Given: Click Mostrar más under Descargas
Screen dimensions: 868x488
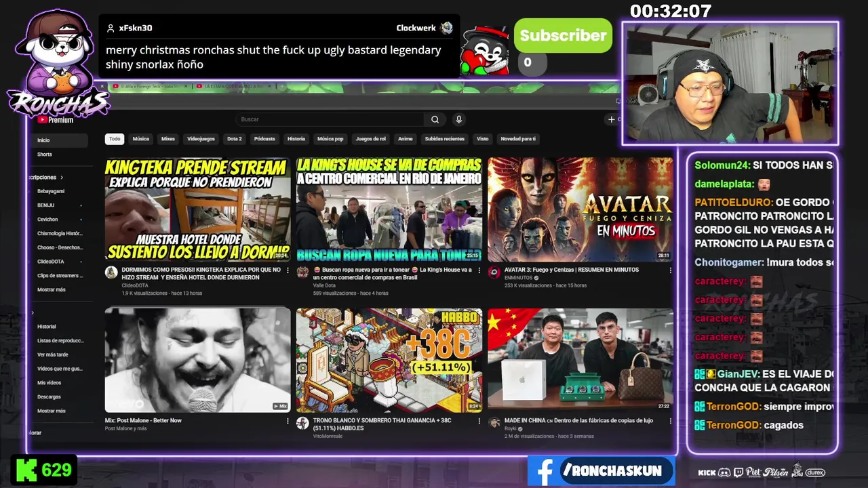Looking at the screenshot, I should [x=52, y=411].
